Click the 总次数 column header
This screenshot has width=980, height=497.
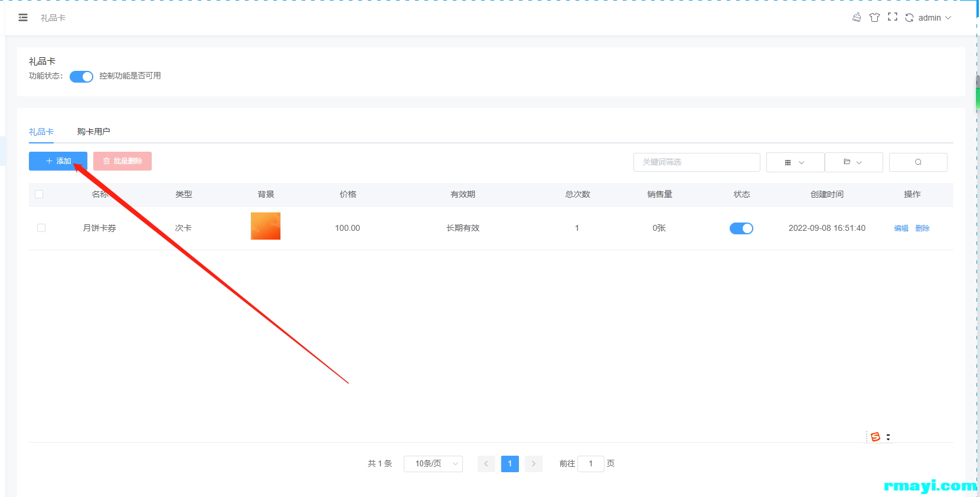[577, 194]
